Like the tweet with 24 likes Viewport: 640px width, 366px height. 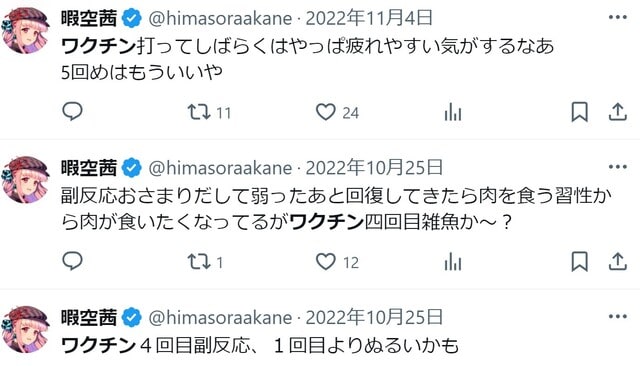tap(326, 112)
